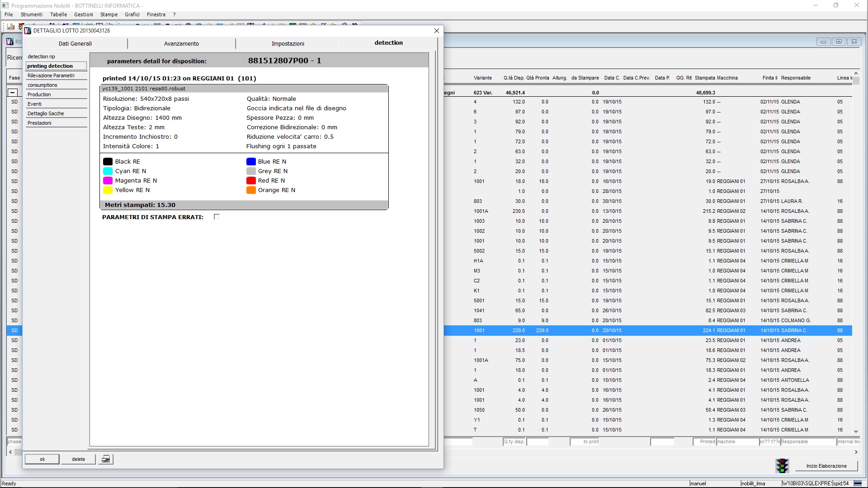Click the Cyan RE N color swatch

click(x=108, y=171)
